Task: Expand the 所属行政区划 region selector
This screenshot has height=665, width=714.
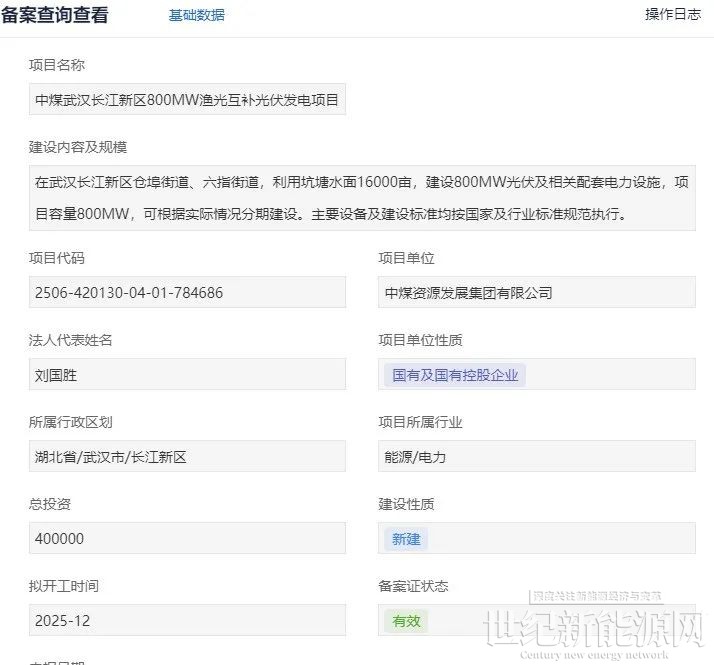Action: (187, 456)
